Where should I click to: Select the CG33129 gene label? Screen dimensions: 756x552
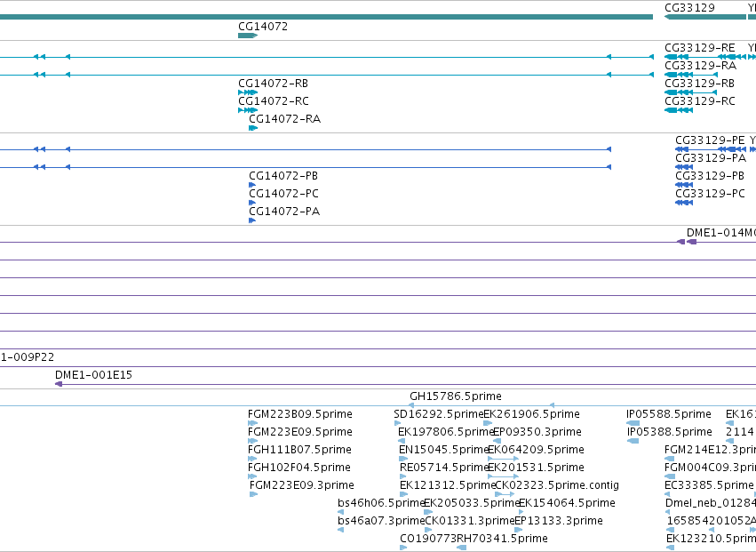point(689,8)
